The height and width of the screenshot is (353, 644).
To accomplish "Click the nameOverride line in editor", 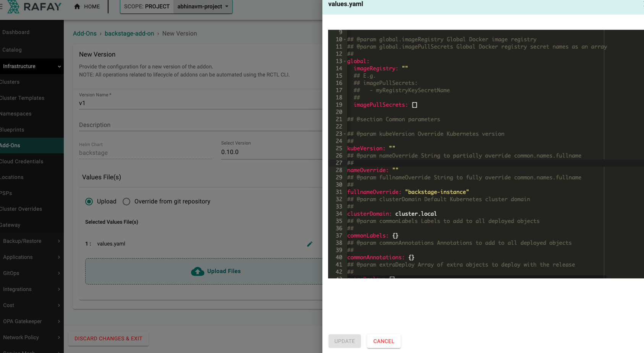I will point(373,170).
